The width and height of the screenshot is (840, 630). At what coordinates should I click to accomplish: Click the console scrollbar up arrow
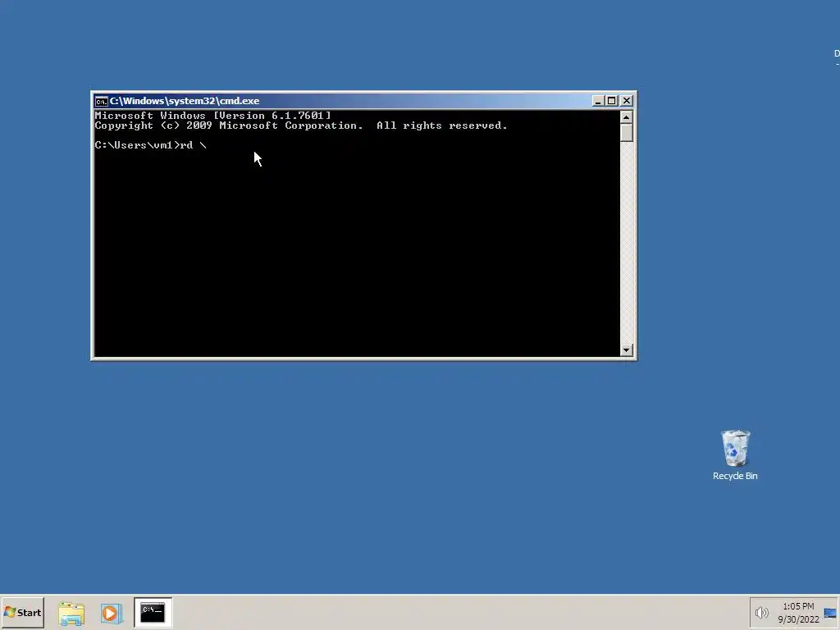(x=626, y=116)
